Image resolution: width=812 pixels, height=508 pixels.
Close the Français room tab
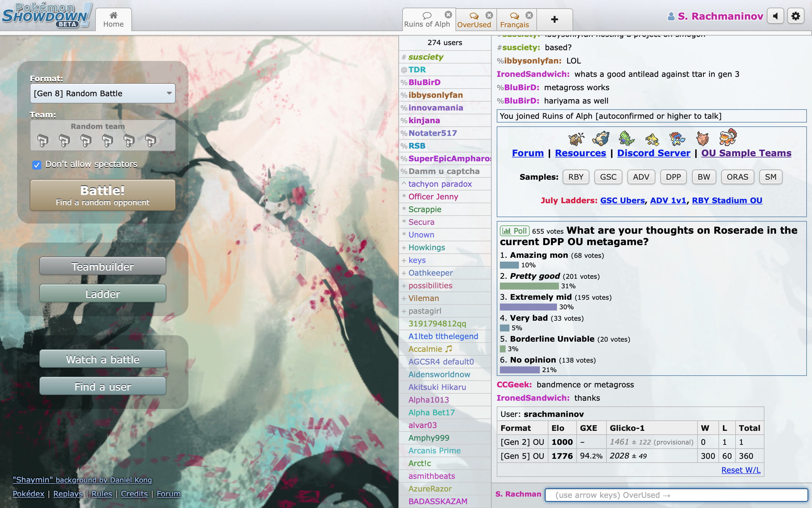coord(529,15)
